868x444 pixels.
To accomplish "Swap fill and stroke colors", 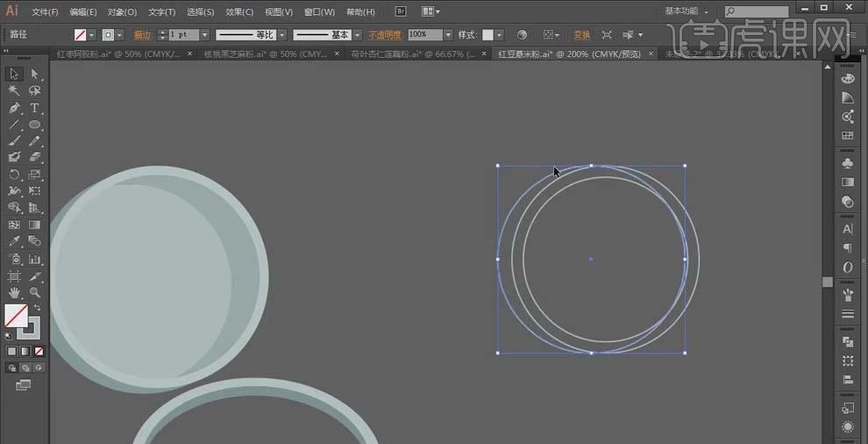I will pos(37,307).
